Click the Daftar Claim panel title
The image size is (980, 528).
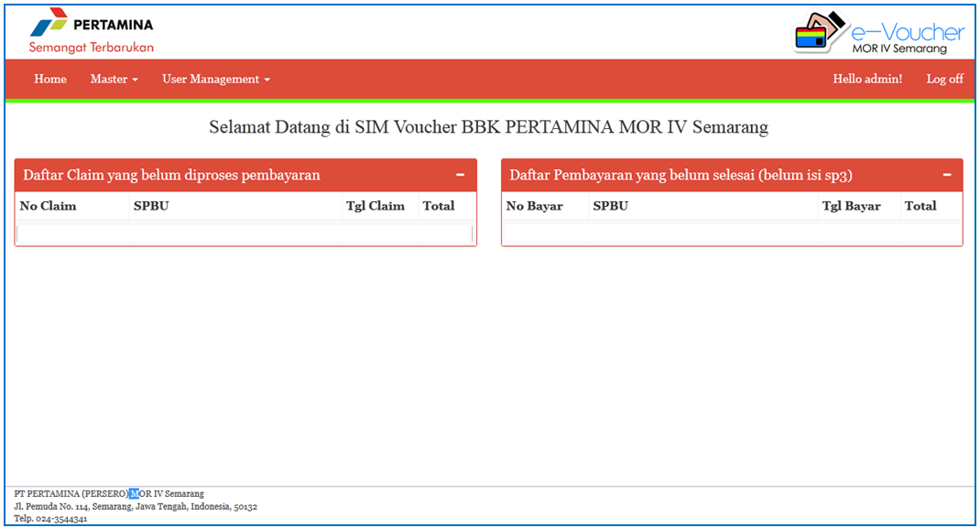point(171,175)
